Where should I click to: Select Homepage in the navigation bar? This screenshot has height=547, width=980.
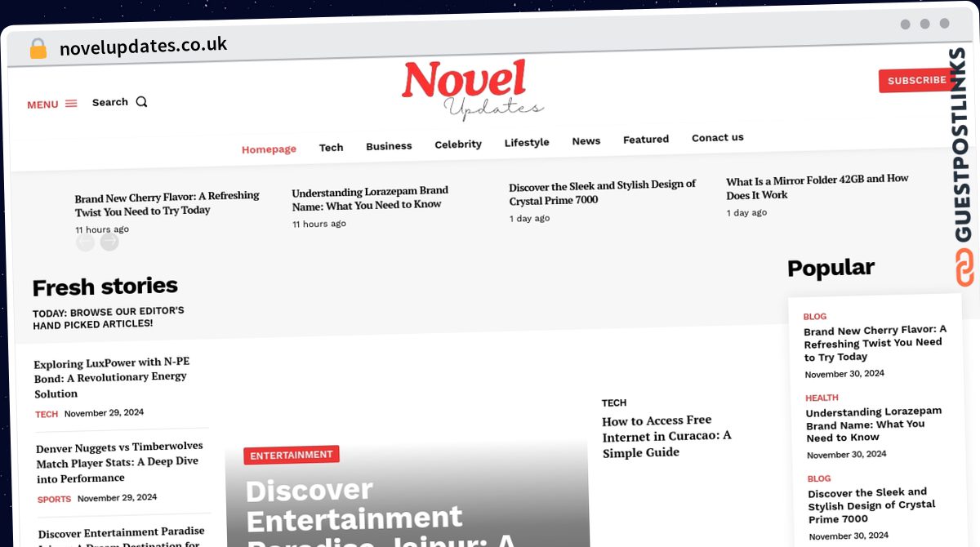pyautogui.click(x=269, y=149)
